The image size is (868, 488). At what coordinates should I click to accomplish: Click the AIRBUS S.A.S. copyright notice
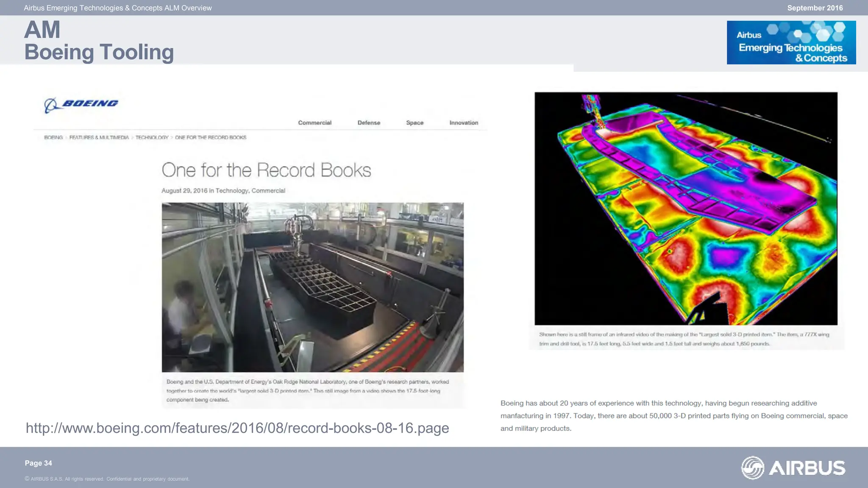click(107, 479)
